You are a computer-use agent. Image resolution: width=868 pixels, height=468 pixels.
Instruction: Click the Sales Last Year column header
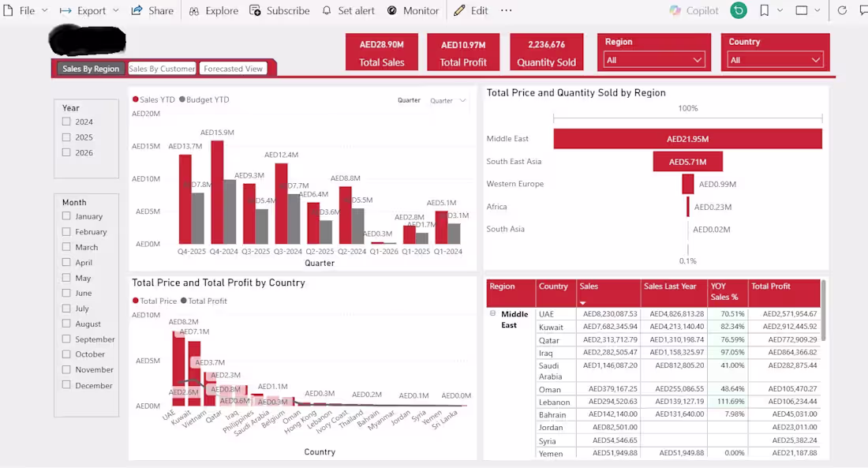tap(673, 292)
